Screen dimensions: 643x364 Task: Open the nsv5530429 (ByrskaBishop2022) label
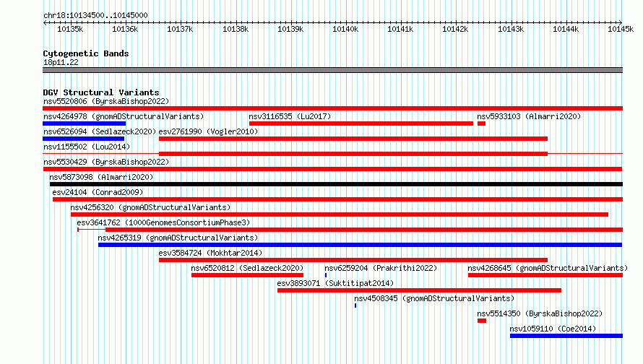pos(106,162)
